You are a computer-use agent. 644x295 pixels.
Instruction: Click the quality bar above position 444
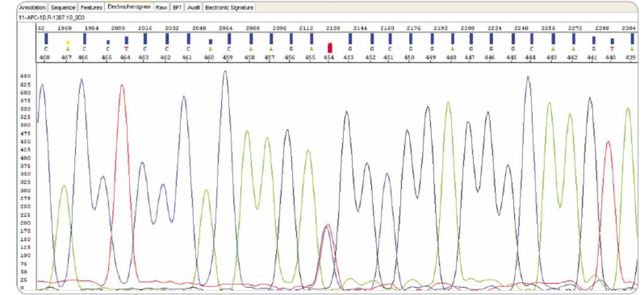click(x=532, y=39)
